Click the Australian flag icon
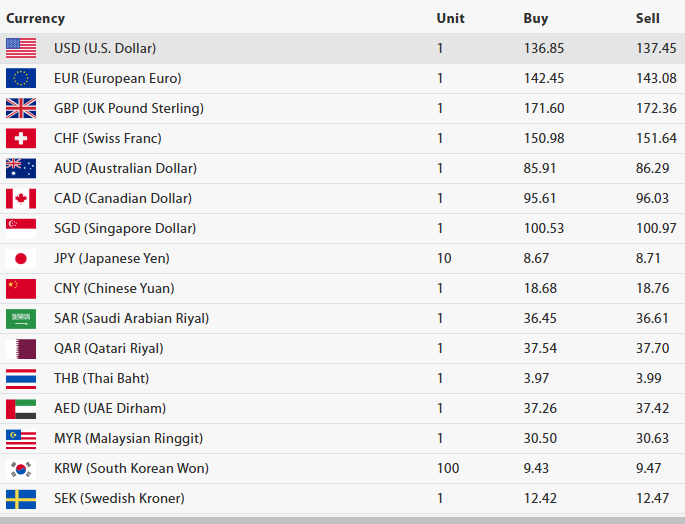Screen dimensions: 685x524 tap(21, 168)
